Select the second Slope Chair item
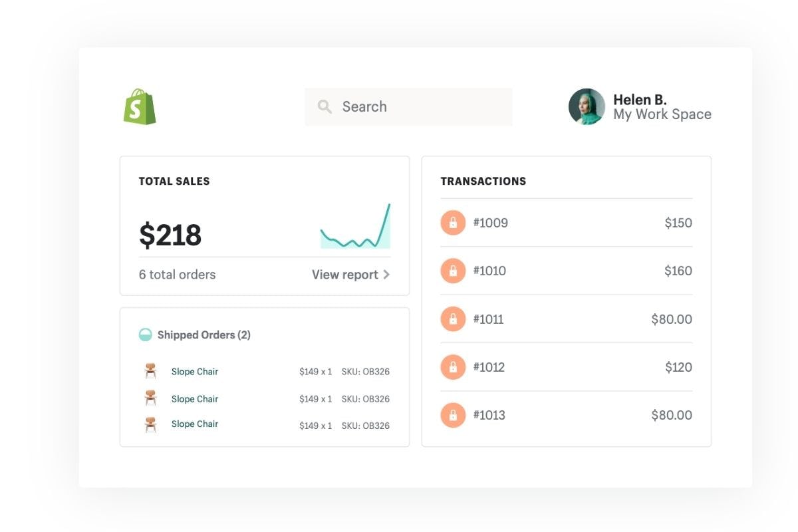This screenshot has height=532, width=798. pos(194,399)
